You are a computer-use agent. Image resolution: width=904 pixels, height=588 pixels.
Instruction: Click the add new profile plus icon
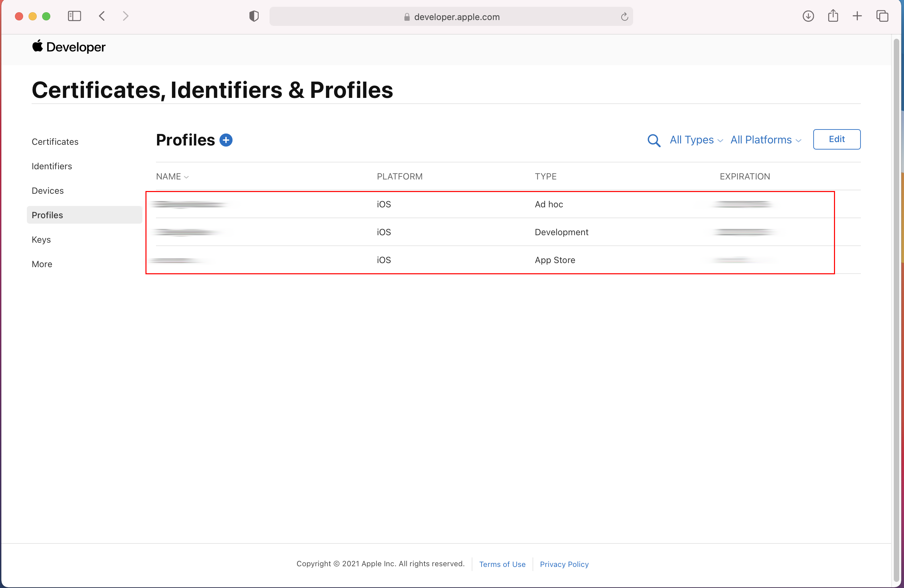point(226,140)
